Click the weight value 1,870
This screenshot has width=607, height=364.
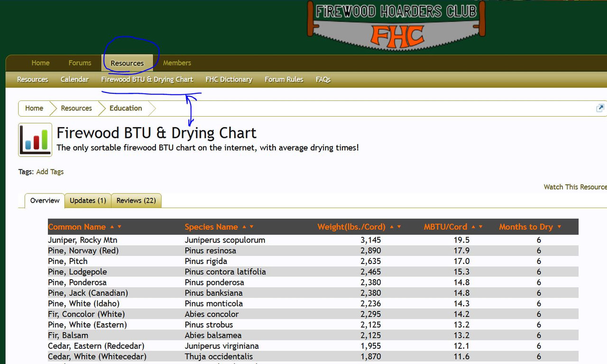[370, 356]
